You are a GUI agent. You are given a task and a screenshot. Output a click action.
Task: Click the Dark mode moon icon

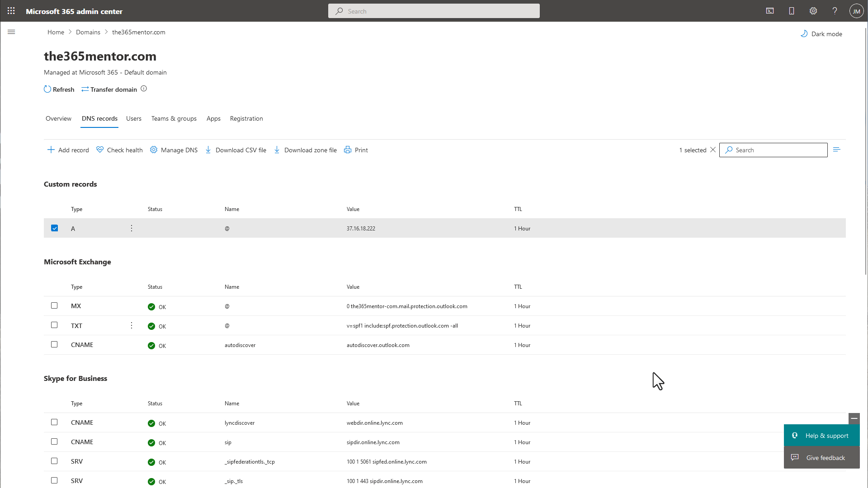click(804, 33)
